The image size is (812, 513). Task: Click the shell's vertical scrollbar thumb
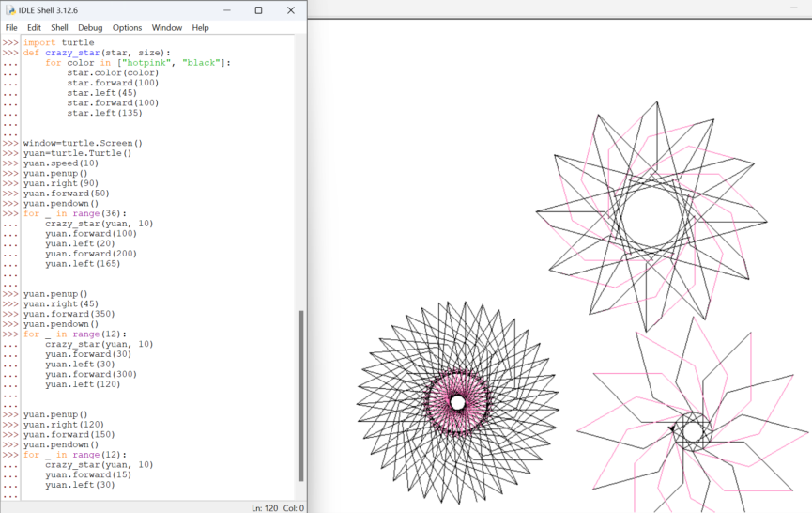click(300, 396)
